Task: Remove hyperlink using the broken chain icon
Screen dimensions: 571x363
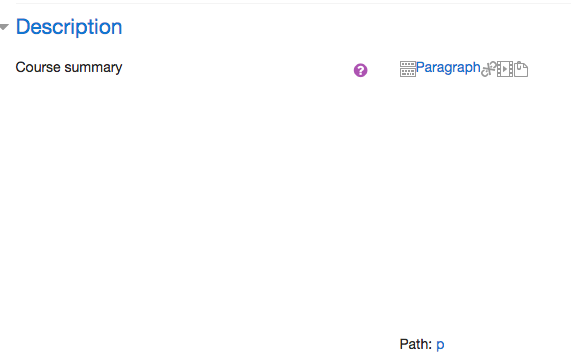Action: [489, 69]
